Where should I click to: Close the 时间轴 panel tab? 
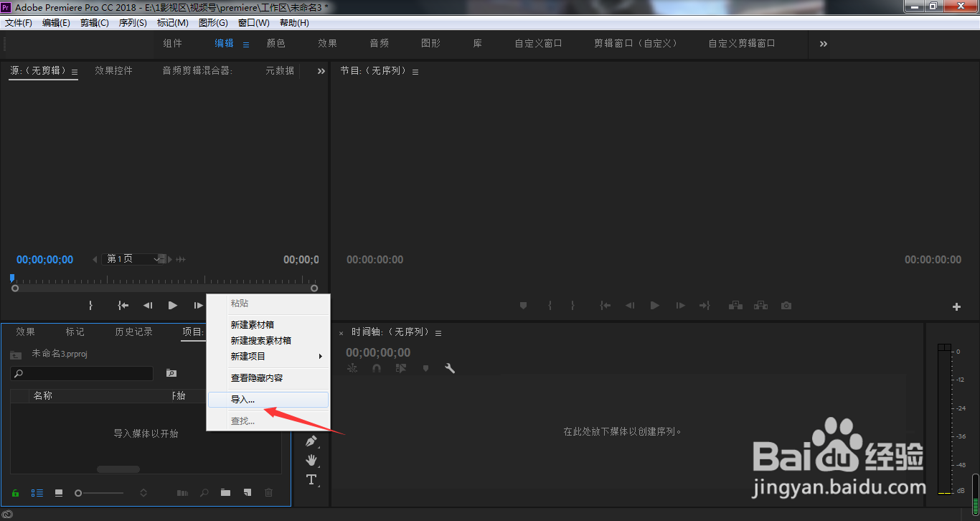tap(341, 333)
